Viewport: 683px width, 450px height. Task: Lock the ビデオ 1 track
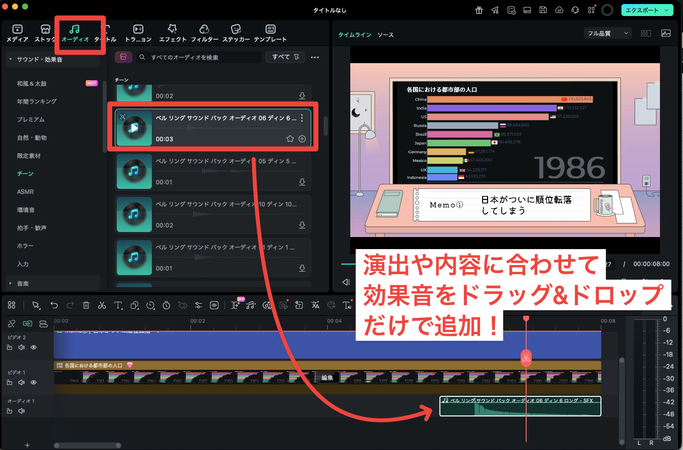[10, 382]
